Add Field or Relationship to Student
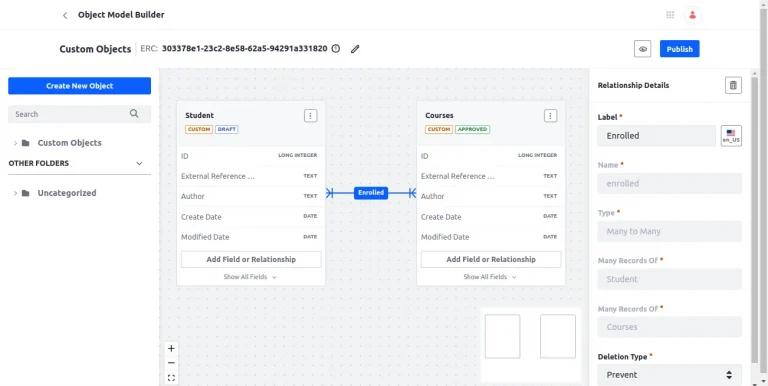This screenshot has height=386, width=768. click(251, 259)
